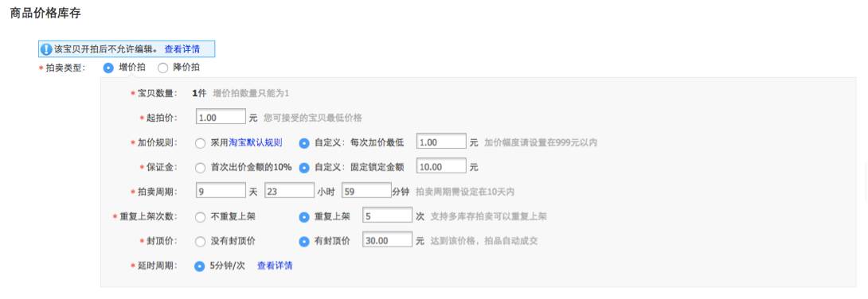Open the 淘宝默认规则 link
868x299 pixels.
tap(255, 142)
